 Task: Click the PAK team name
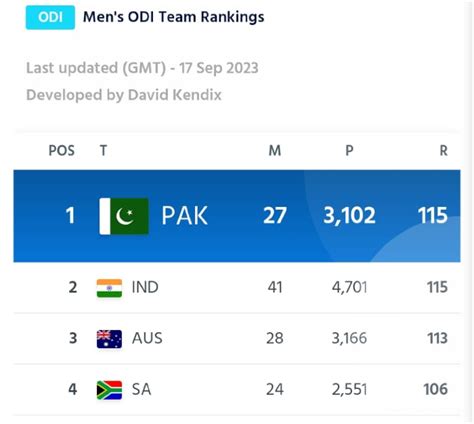184,216
